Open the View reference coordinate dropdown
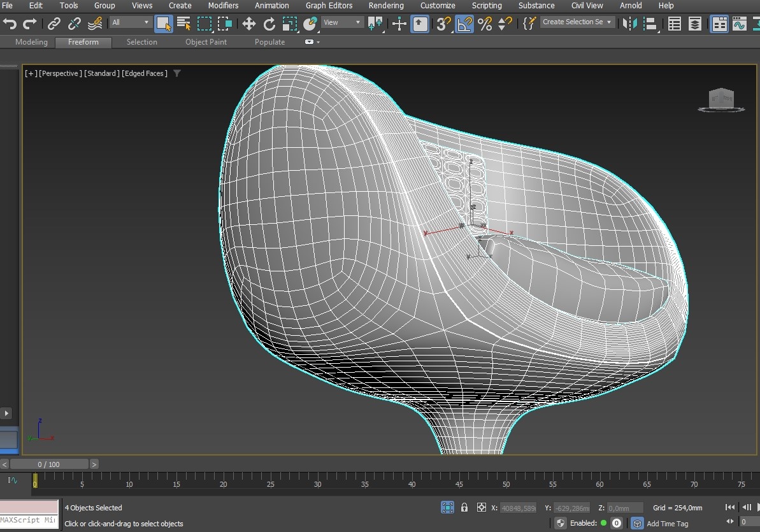The image size is (760, 532). click(342, 22)
